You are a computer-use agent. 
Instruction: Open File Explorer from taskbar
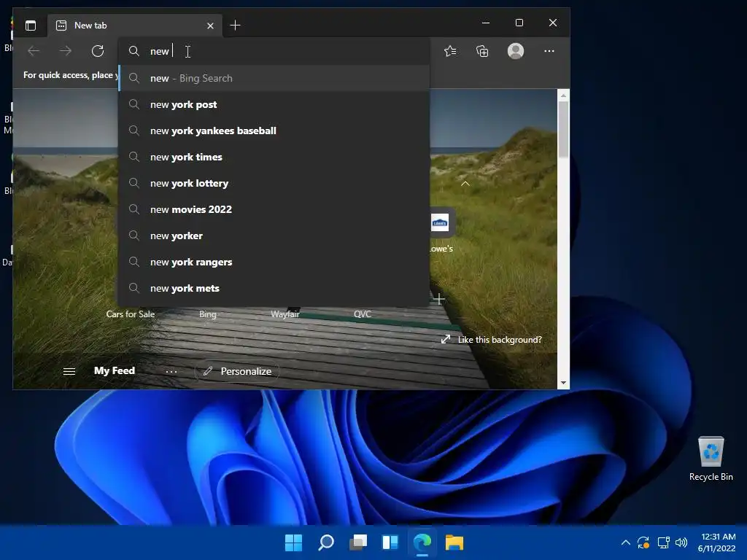click(454, 542)
